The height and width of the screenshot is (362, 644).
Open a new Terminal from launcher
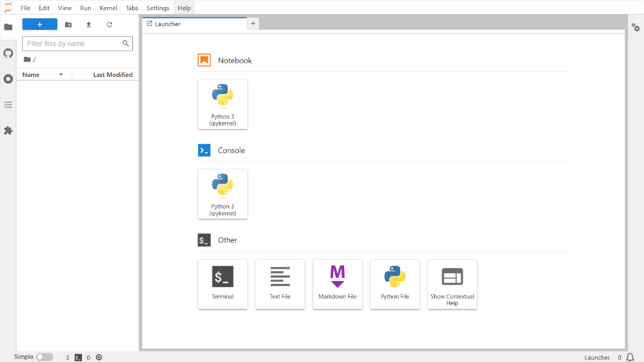pos(223,284)
